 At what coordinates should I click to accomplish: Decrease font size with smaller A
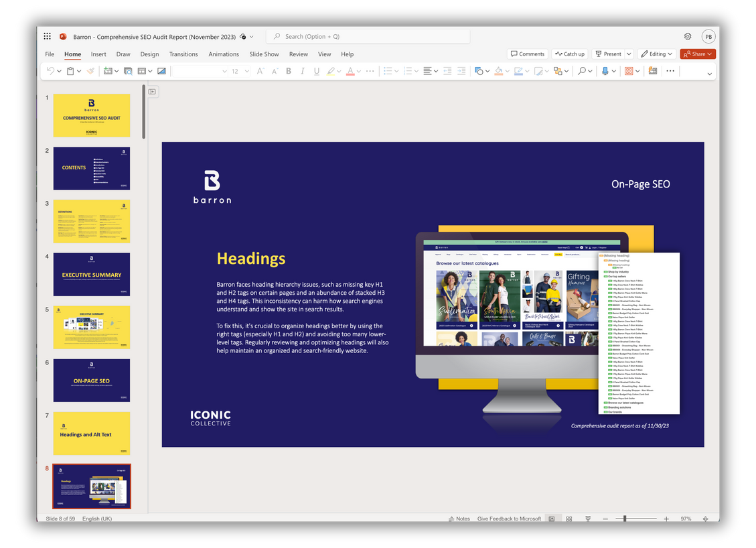[x=275, y=71]
